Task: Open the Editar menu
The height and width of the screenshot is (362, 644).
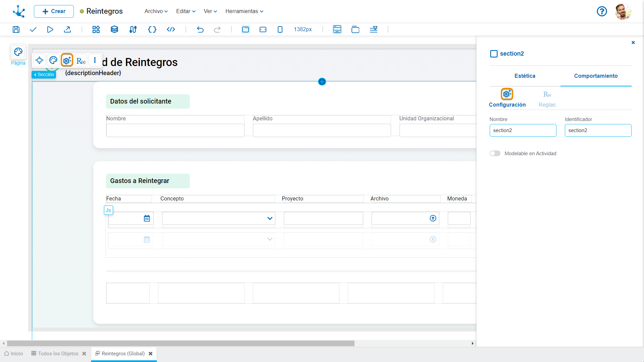Action: click(186, 11)
